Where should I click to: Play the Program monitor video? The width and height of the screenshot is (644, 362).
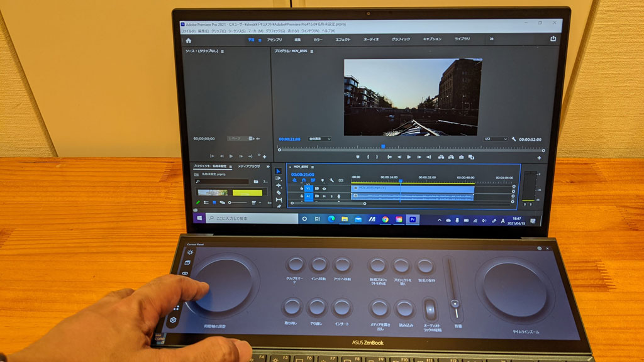(x=409, y=156)
